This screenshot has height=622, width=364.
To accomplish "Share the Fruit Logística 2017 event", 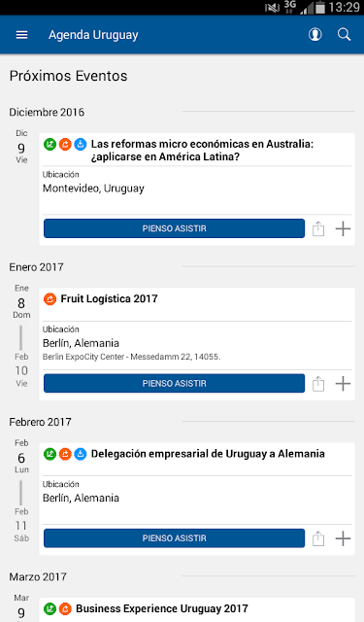I will point(318,384).
